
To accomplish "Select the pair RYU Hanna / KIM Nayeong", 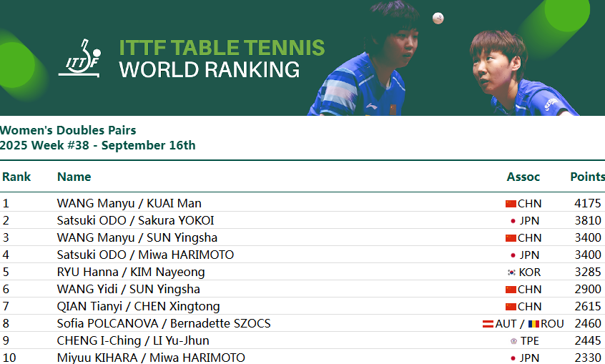I will tap(131, 272).
